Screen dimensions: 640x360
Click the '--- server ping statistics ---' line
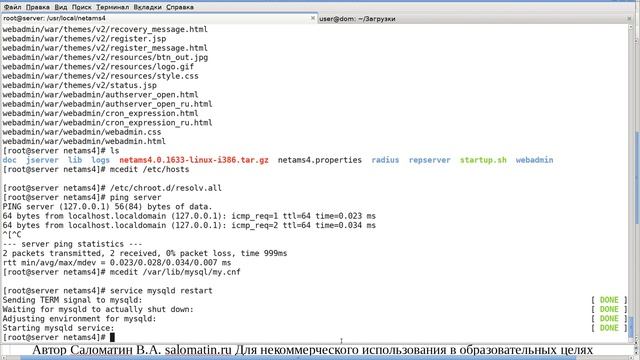pos(72,244)
